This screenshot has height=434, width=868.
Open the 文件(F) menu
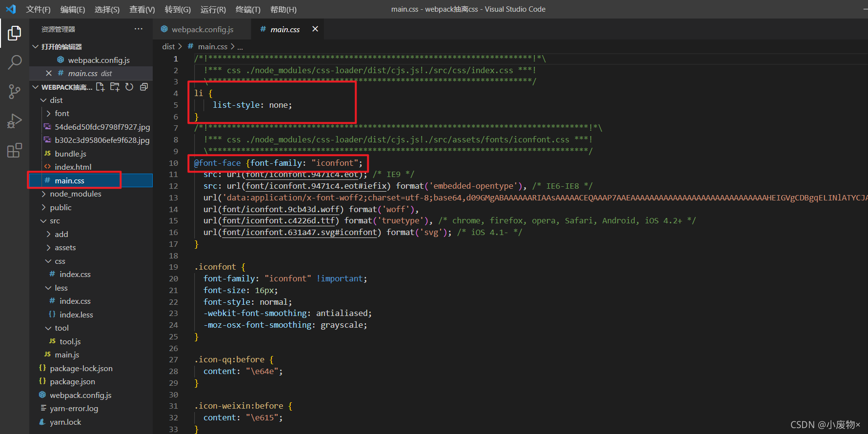click(38, 9)
